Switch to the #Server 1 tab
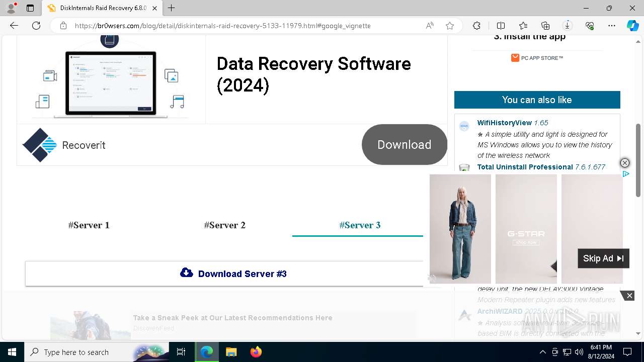644x362 pixels. tap(89, 225)
